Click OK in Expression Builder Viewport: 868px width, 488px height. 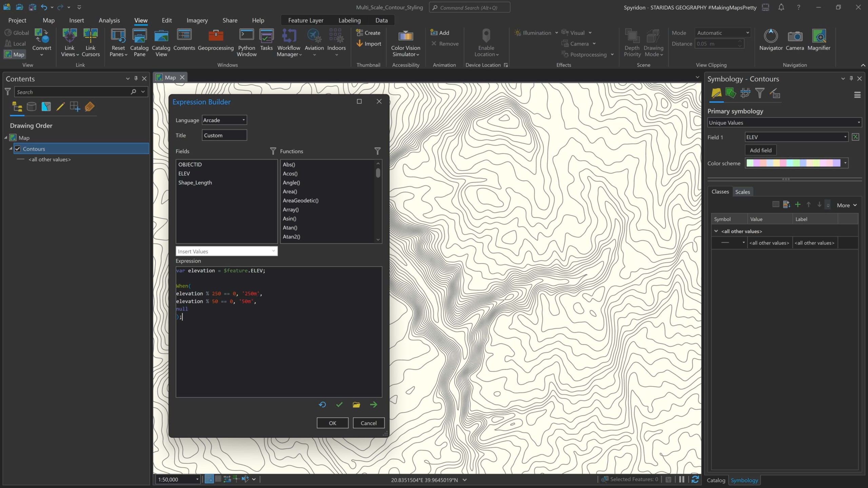[x=332, y=423]
